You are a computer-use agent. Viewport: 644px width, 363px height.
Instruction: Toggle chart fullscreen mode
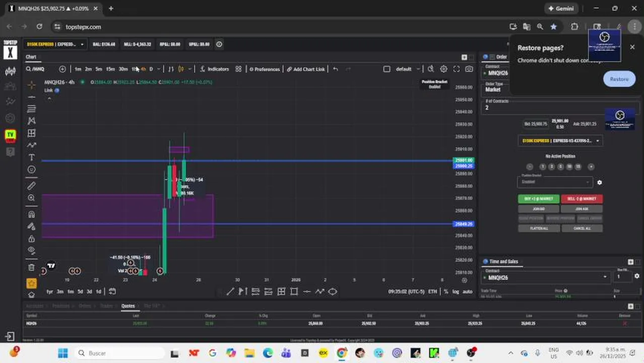point(457,69)
